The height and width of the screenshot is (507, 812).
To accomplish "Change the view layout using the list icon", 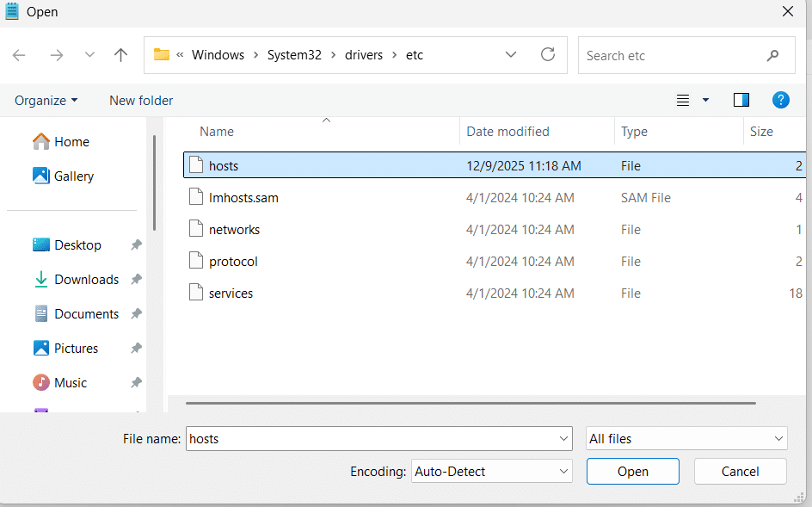I will [x=682, y=100].
